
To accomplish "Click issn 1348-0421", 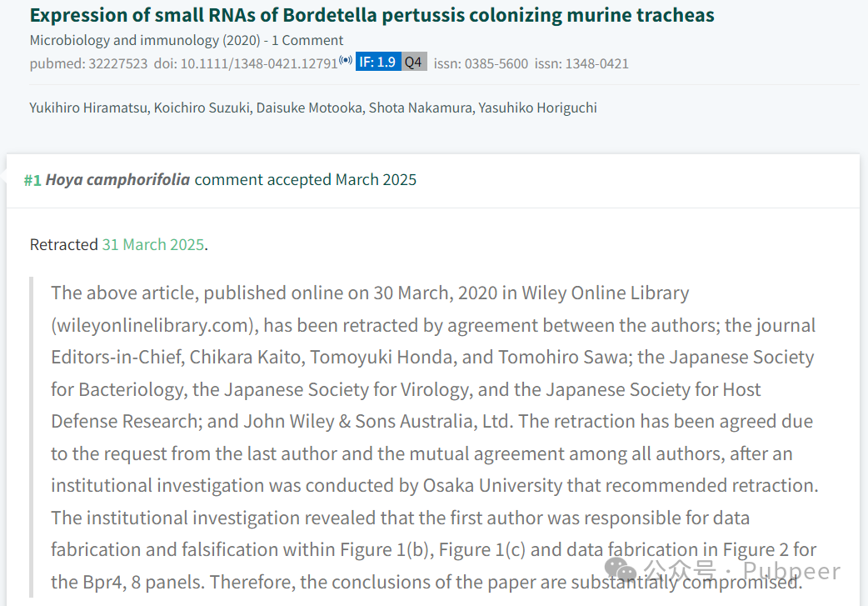I will click(x=581, y=63).
